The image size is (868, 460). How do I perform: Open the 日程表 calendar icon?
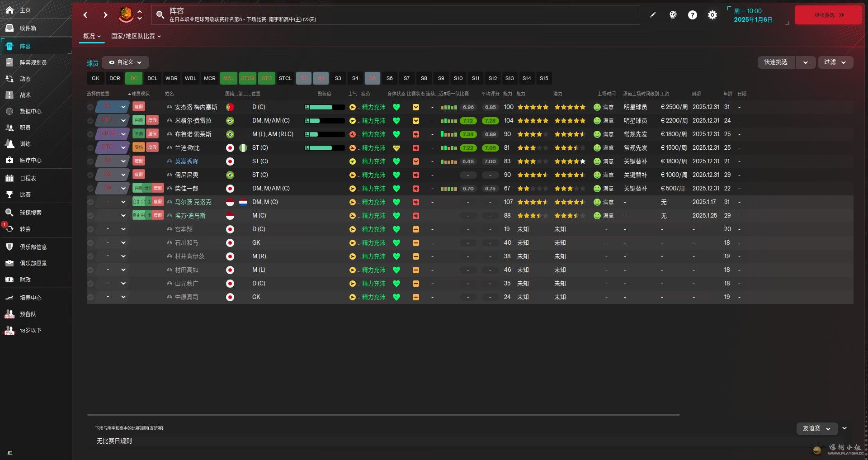coord(9,178)
